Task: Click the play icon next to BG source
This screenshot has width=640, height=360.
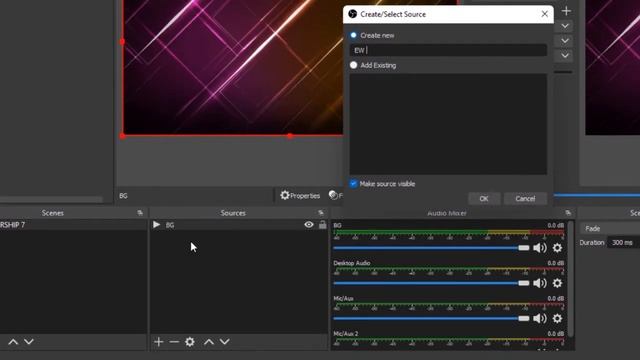Action: pos(156,224)
